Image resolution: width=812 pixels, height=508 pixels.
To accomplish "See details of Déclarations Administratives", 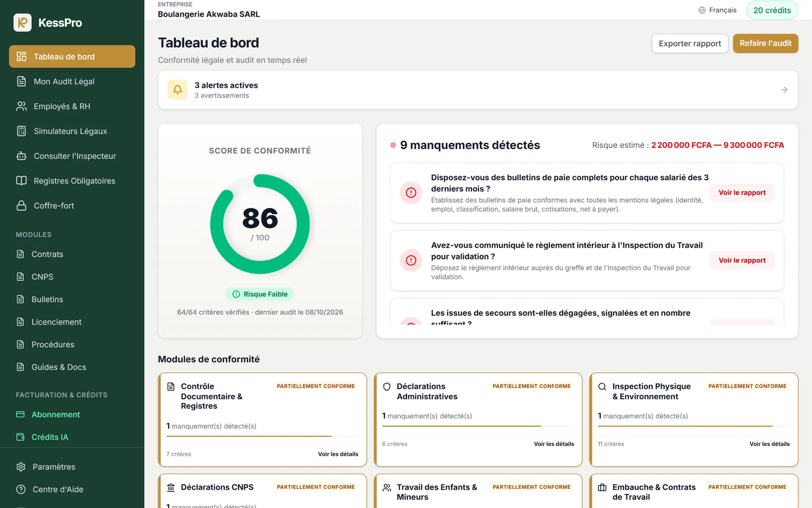I will tap(554, 444).
